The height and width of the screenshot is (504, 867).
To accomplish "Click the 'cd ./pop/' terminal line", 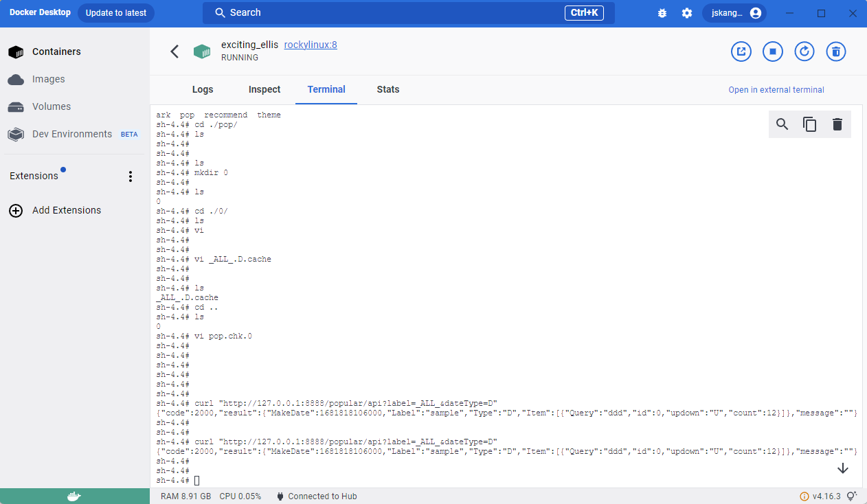I will [x=197, y=125].
